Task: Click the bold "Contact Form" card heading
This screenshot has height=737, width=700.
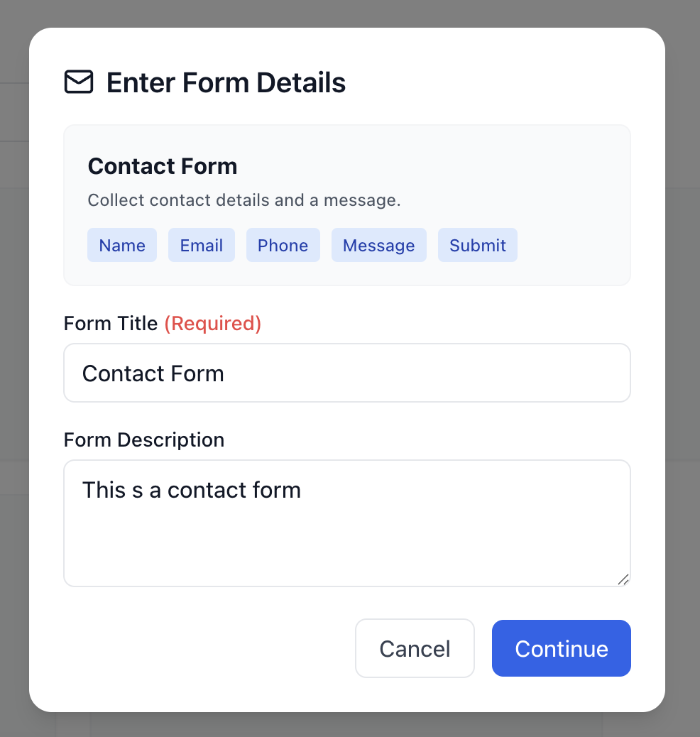Action: (x=163, y=167)
